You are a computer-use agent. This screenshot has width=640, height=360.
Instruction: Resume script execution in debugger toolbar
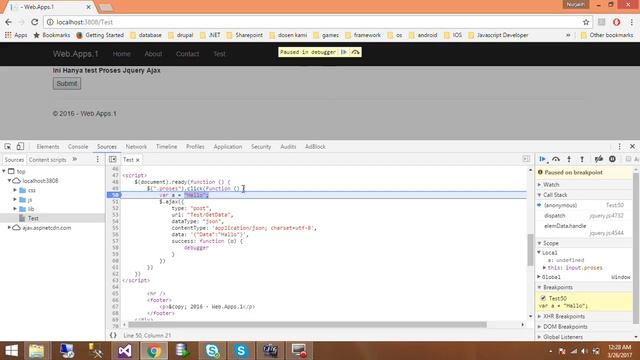click(542, 159)
